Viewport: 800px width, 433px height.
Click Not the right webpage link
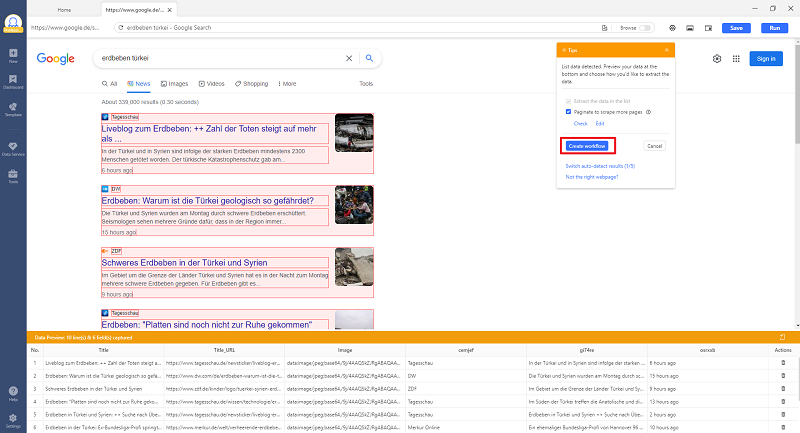(592, 177)
